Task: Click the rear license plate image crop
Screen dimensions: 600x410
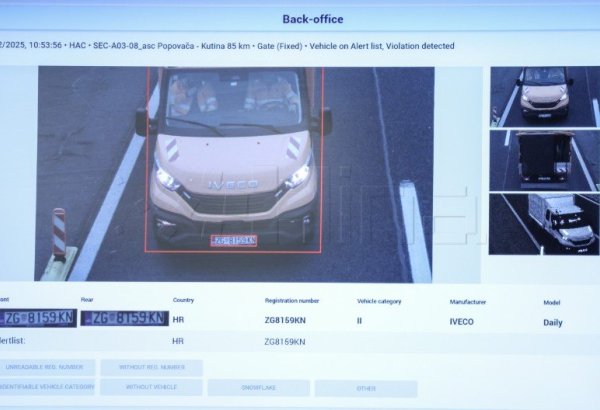Action: [125, 318]
